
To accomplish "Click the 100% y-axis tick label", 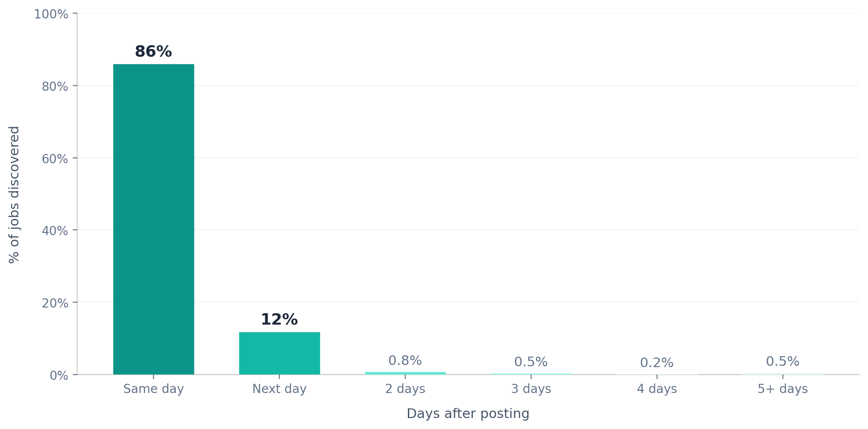I will (51, 14).
